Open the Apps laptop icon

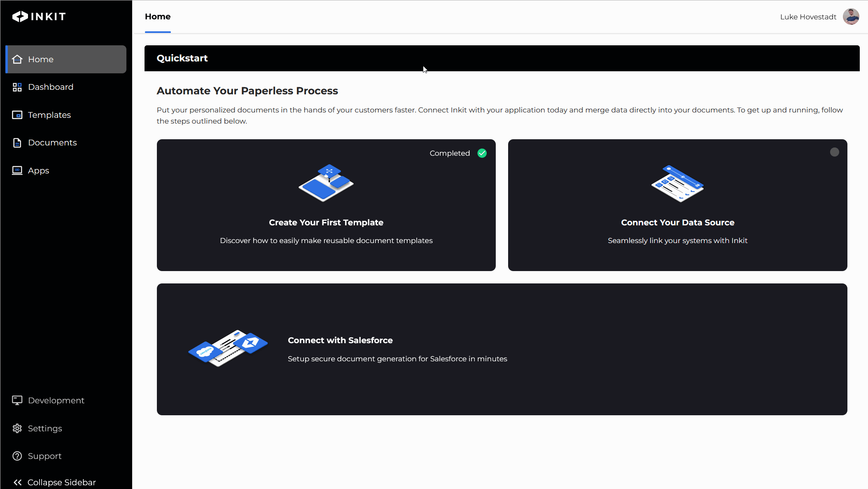click(17, 171)
